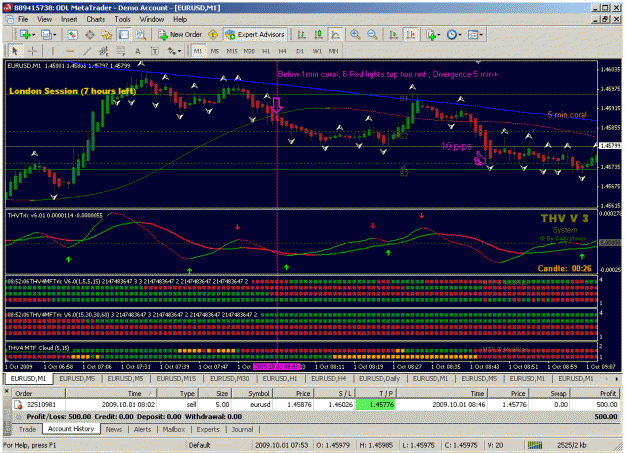Image resolution: width=625 pixels, height=453 pixels.
Task: Open the Insert menu
Action: [x=69, y=19]
